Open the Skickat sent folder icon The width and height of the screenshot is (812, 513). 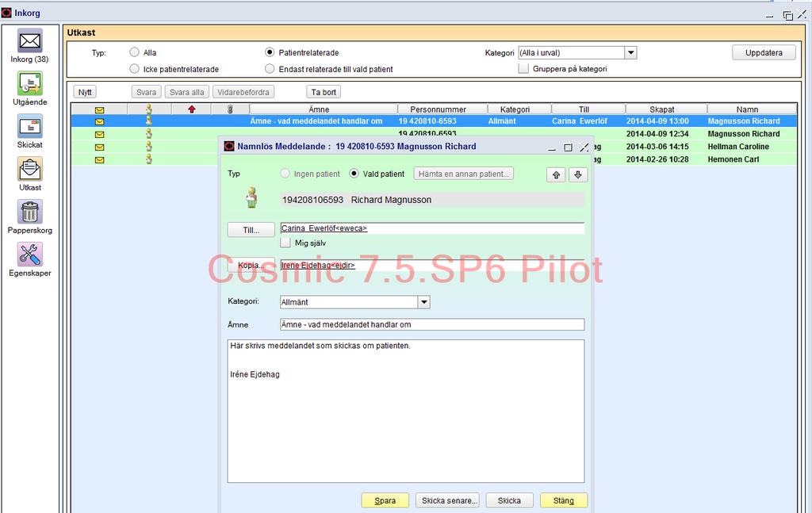30,127
